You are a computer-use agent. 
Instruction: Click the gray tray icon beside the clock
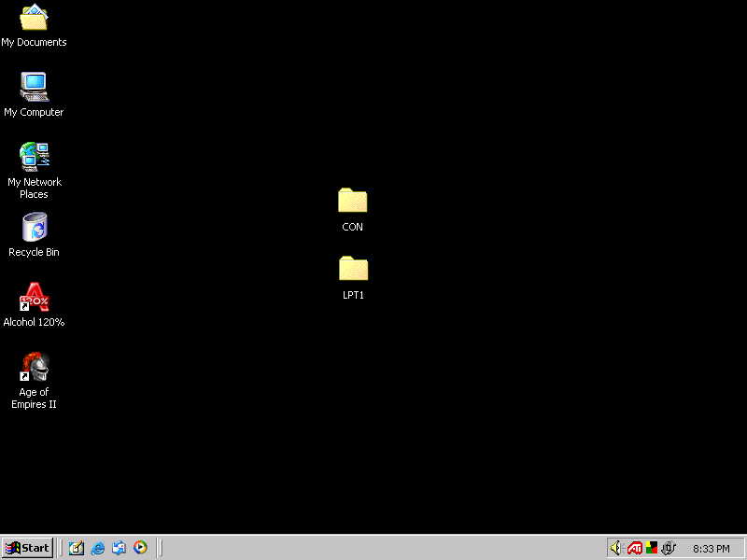coord(668,548)
